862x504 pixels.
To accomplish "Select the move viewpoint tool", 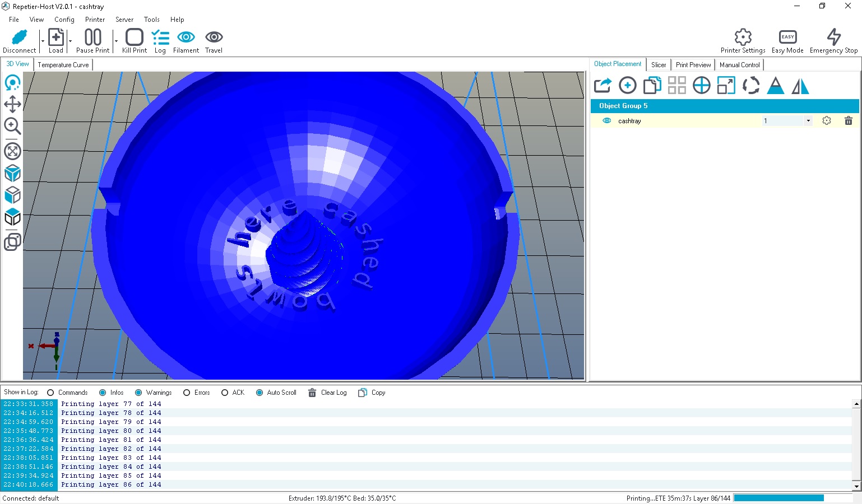I will click(12, 104).
